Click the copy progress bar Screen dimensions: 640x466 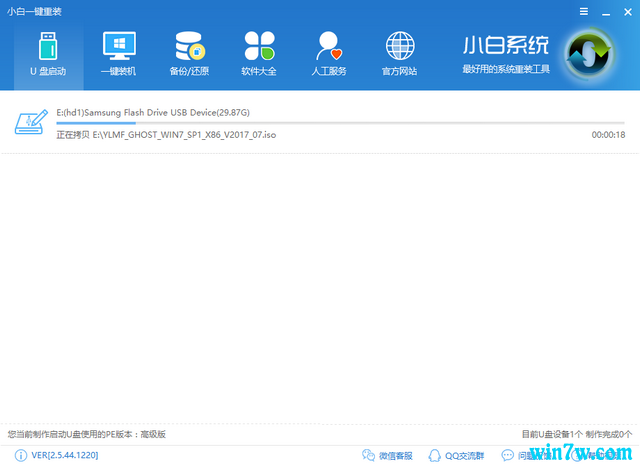[340, 122]
